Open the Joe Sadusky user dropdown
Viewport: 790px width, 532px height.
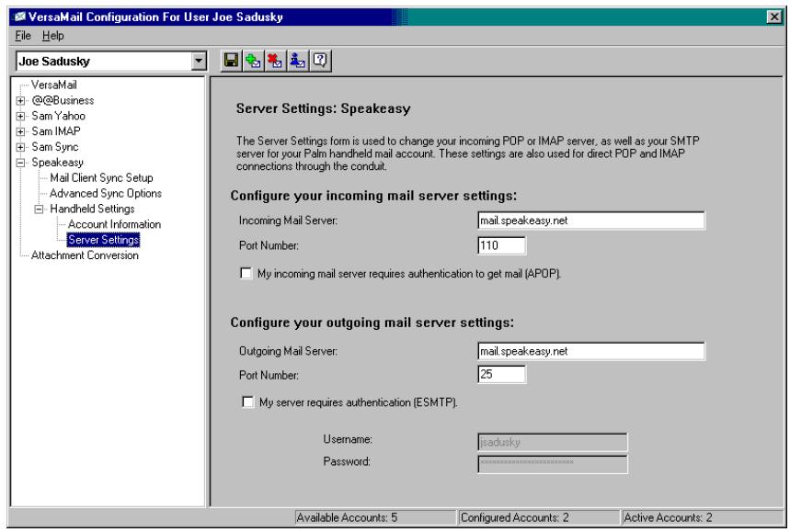[x=199, y=62]
